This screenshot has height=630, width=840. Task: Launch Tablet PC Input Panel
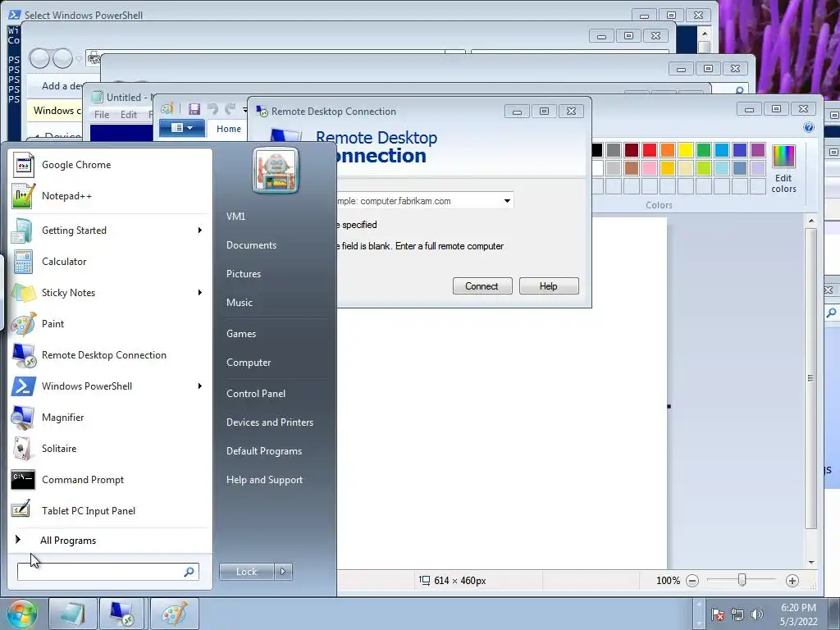point(111,510)
